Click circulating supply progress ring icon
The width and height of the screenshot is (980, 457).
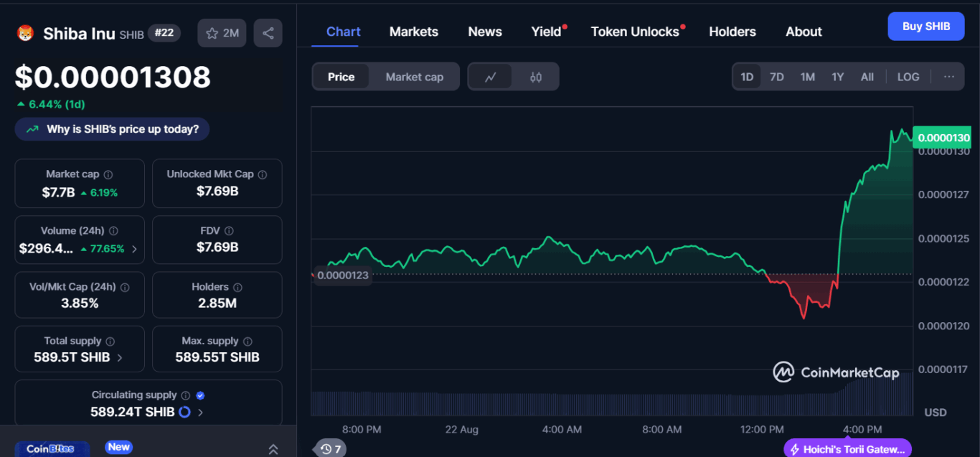coord(184,412)
